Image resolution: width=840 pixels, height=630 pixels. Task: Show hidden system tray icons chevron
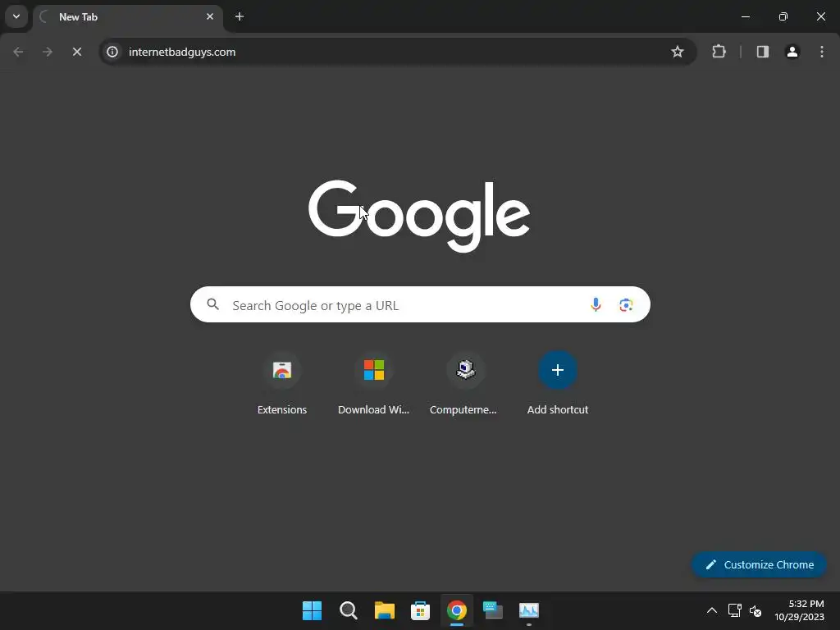click(711, 610)
